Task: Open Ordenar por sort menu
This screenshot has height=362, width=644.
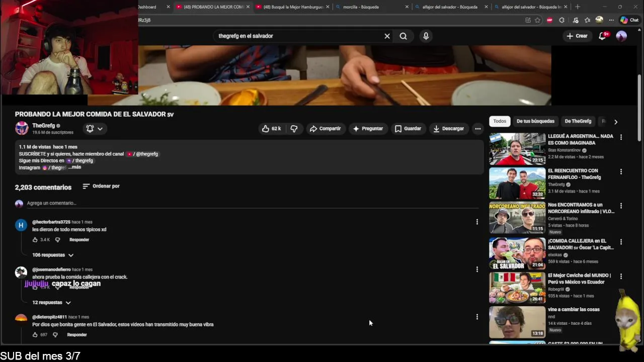Action: pos(101,186)
